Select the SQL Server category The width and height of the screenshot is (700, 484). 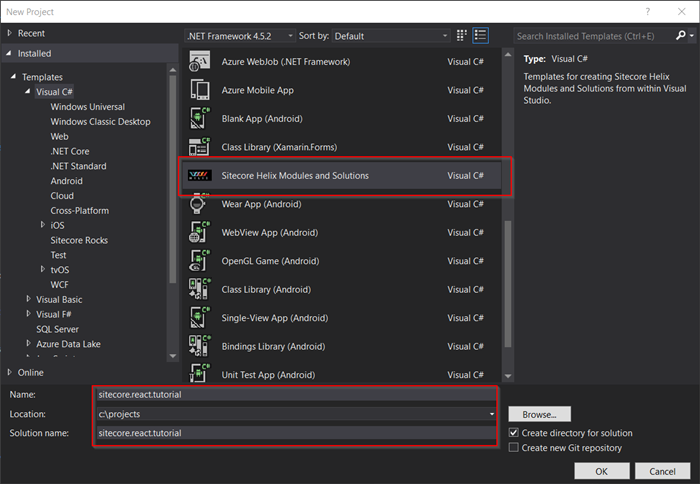58,329
